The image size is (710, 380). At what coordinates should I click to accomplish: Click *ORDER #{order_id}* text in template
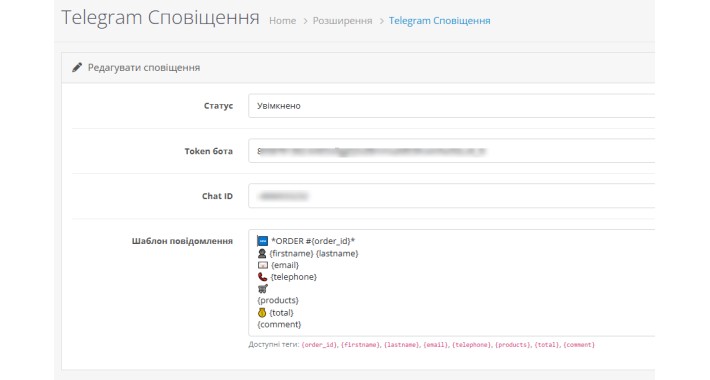pos(313,241)
